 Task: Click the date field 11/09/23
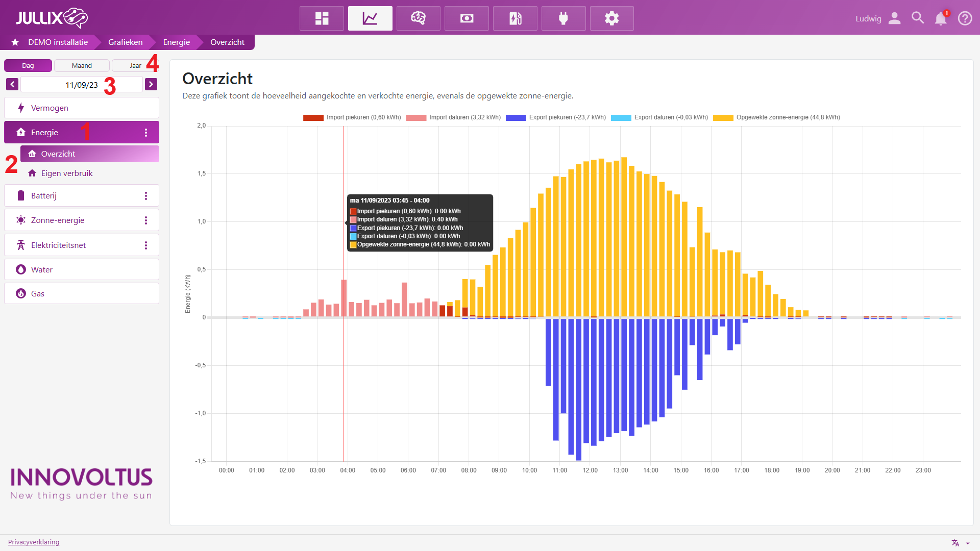[x=82, y=85]
